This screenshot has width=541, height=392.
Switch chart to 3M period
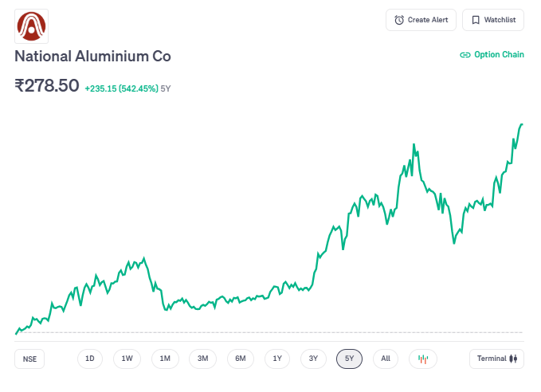click(x=202, y=359)
